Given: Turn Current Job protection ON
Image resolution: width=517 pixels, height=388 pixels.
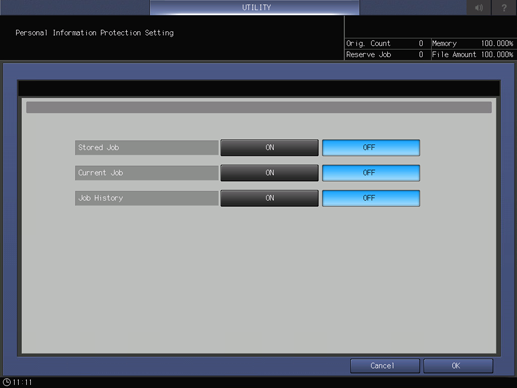Looking at the screenshot, I should [x=269, y=173].
